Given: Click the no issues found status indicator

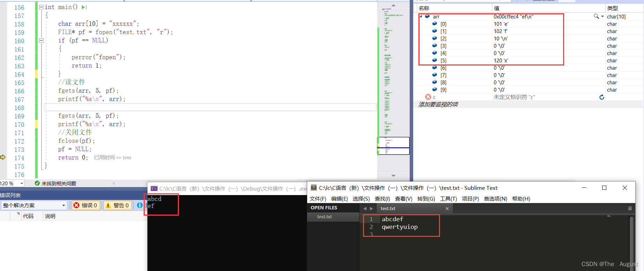Looking at the screenshot, I should [55, 183].
